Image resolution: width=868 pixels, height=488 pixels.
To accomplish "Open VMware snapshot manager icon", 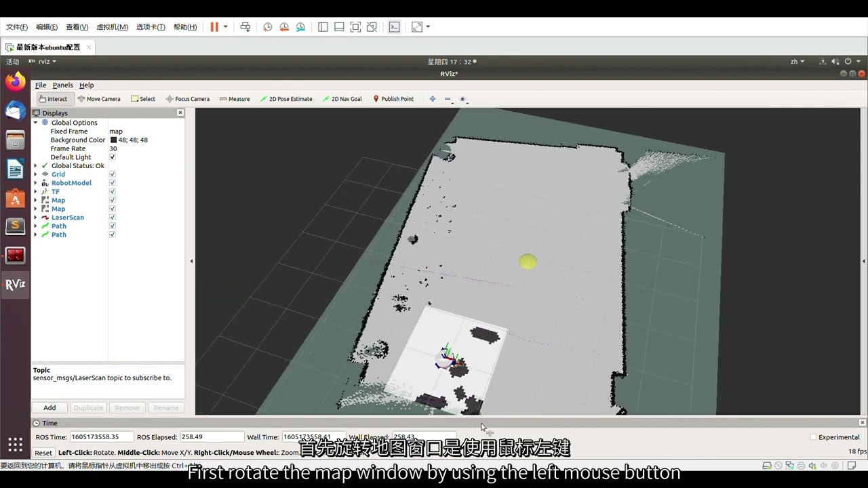I will pyautogui.click(x=300, y=27).
